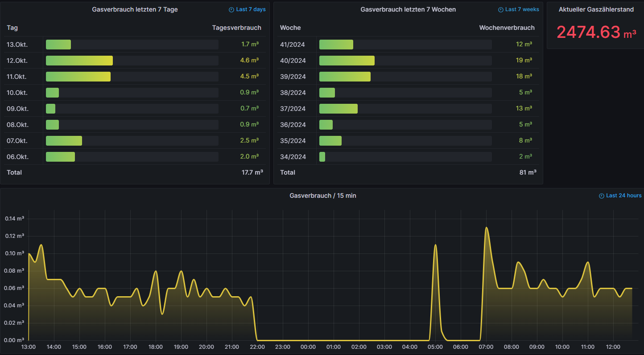Open the Last 24 hours time override
644x355 pixels.
pyautogui.click(x=620, y=196)
